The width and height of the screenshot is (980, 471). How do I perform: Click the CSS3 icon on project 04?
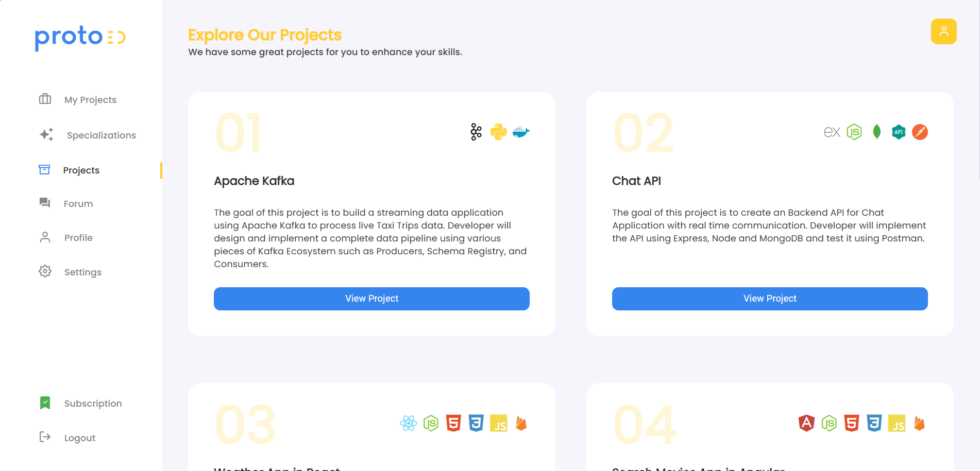click(874, 424)
